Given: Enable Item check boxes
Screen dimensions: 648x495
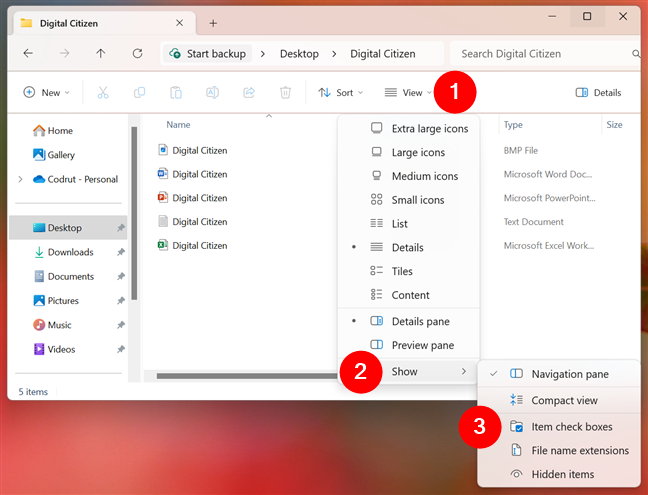Looking at the screenshot, I should coord(559,427).
